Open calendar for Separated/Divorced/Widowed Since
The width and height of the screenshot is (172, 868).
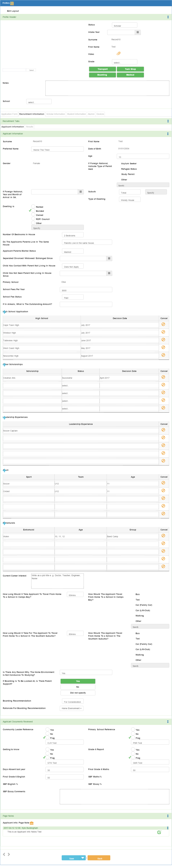pyautogui.click(x=109, y=258)
